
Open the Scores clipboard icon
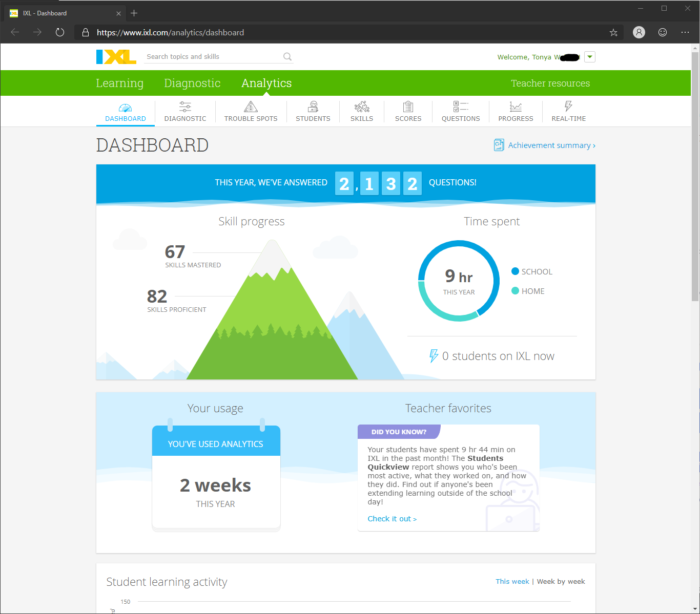(408, 107)
